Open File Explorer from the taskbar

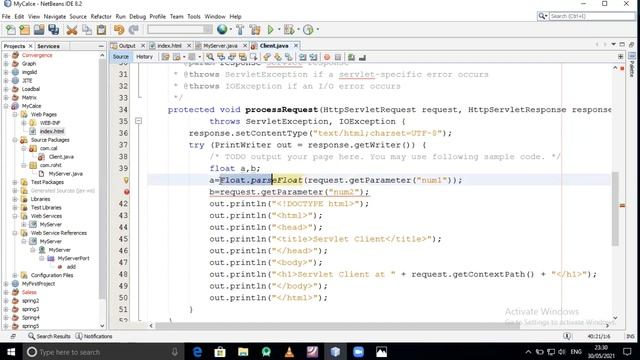(x=243, y=352)
